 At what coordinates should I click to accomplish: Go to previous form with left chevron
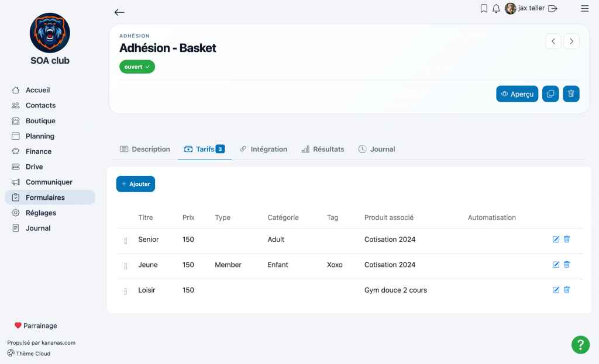click(553, 41)
